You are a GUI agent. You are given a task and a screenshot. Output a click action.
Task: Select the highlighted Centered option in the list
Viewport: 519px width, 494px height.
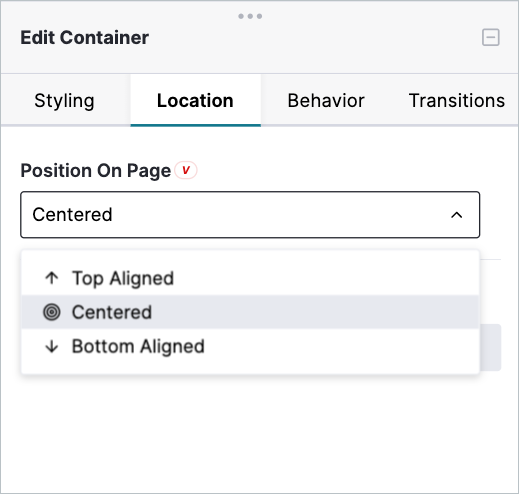(250, 312)
